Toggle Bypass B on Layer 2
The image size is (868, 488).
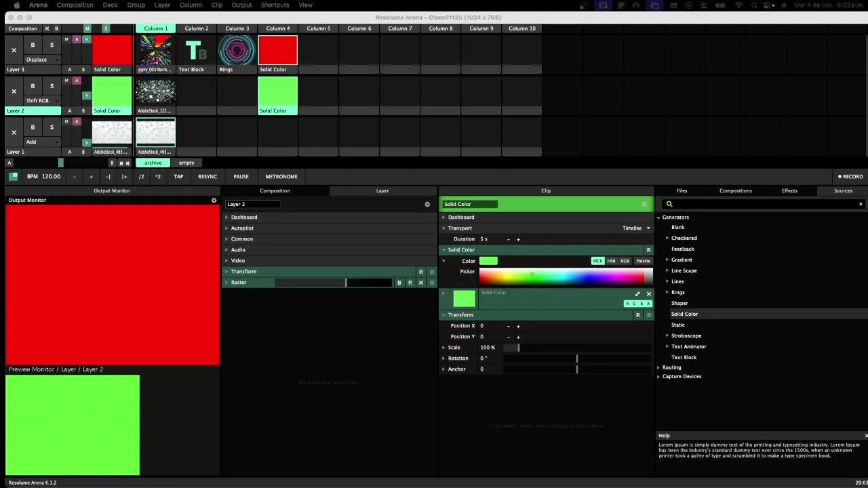[x=33, y=86]
